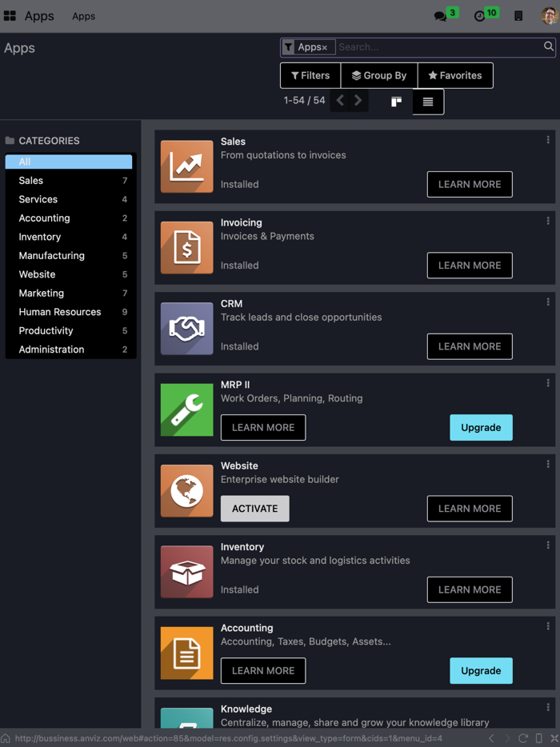Click the Inventory box icon
This screenshot has height=747, width=560.
(x=187, y=572)
